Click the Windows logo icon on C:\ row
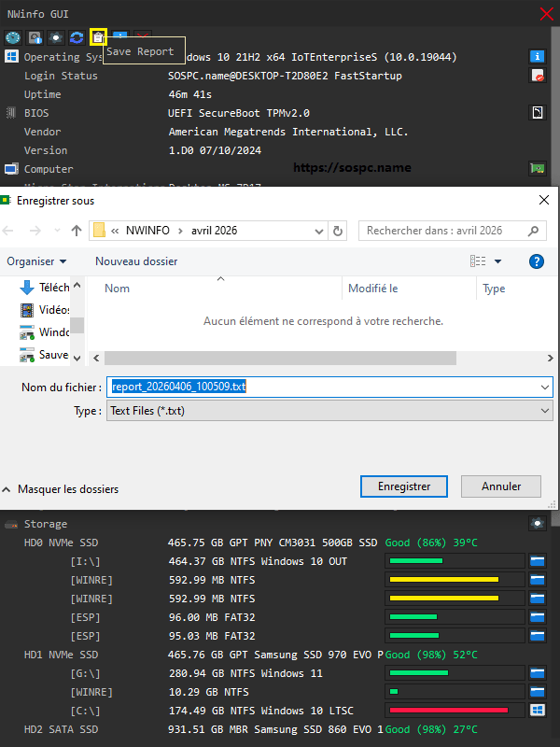Viewport: 560px width, 747px height. [x=537, y=711]
